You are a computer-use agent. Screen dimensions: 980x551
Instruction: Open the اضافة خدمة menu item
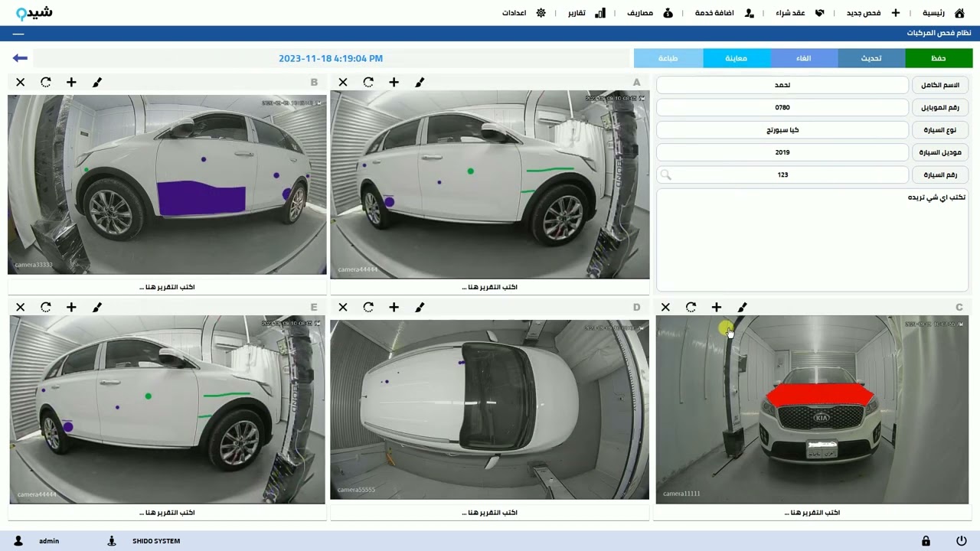click(714, 13)
